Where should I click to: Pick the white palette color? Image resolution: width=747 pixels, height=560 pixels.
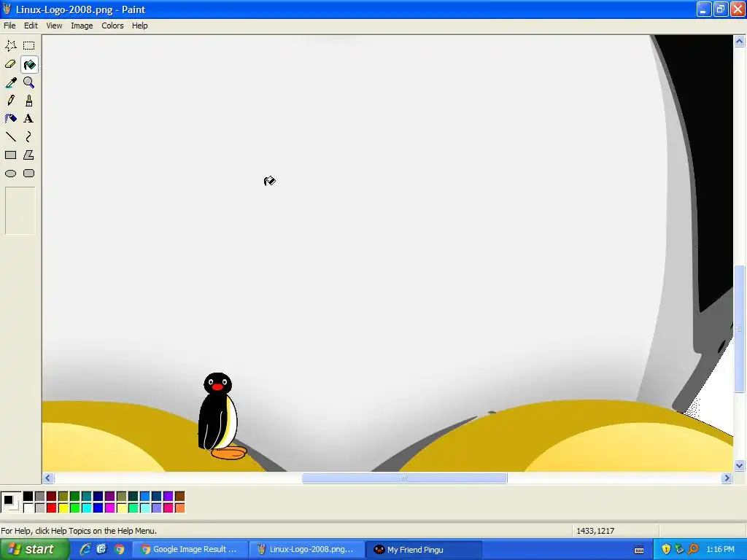click(28, 508)
